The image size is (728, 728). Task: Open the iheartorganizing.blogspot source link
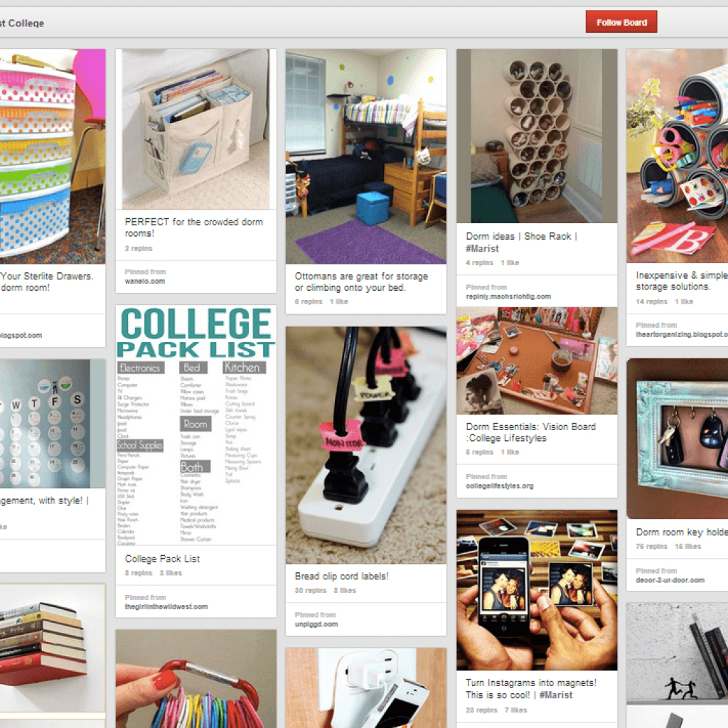[x=682, y=334]
